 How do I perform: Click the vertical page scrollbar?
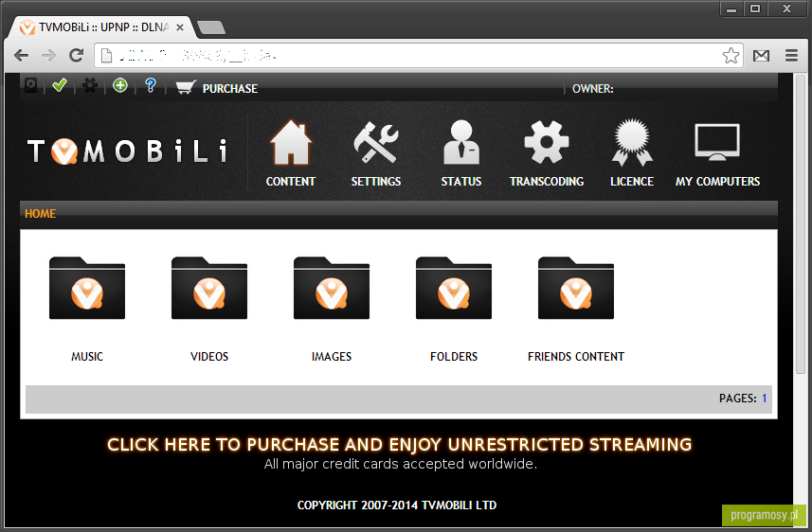coord(801,224)
